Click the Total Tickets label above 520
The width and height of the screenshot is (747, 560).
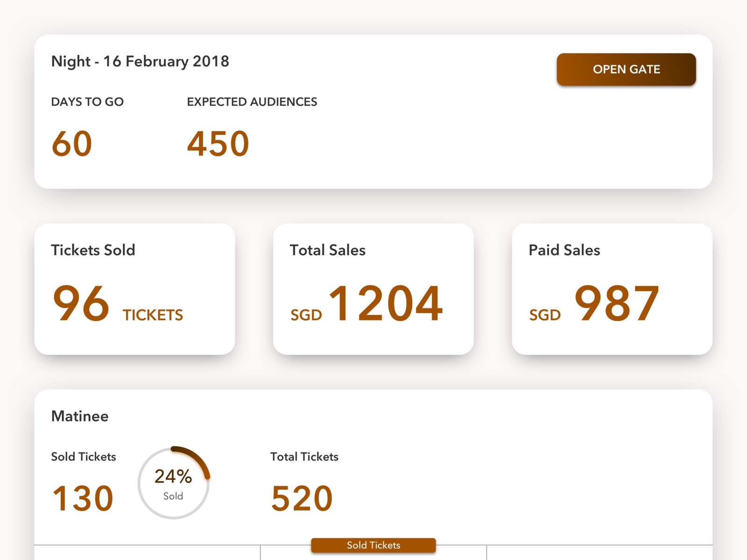click(304, 457)
